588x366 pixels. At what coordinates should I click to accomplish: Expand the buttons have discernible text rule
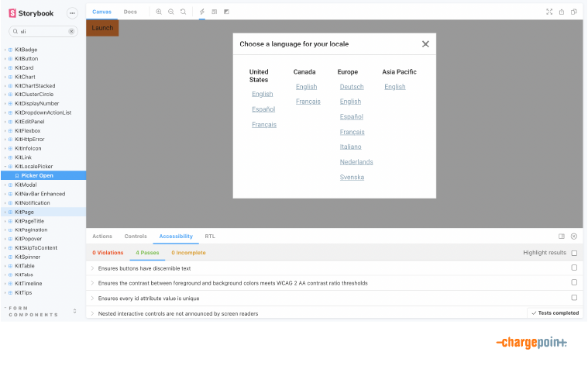(x=92, y=268)
